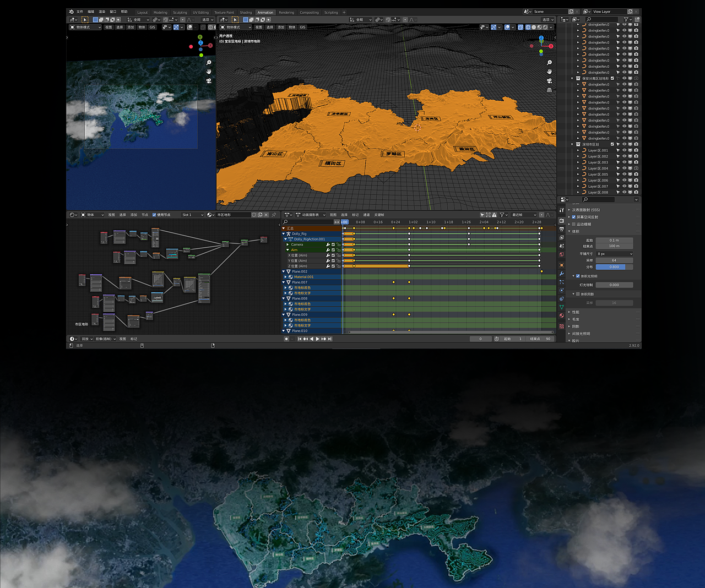Open Object properties orange square icon

(562, 265)
